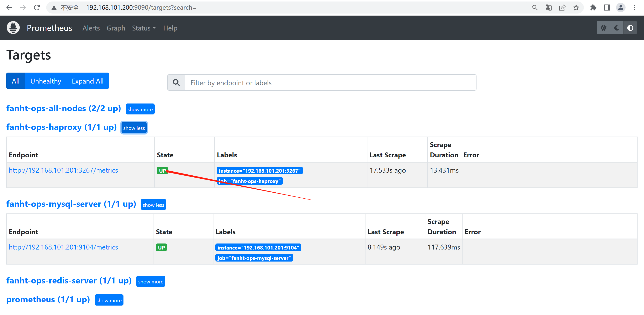Expand fanht-ops-all-nodes with show more
The width and height of the screenshot is (644, 315).
[x=140, y=109]
